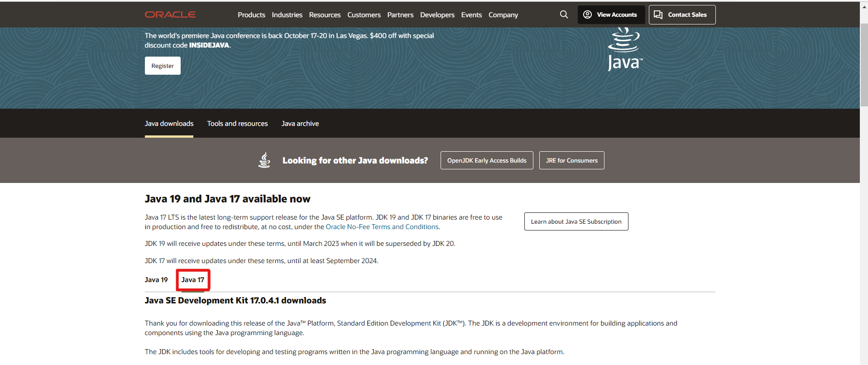Open the Company menu
The width and height of the screenshot is (868, 365).
[x=503, y=14]
